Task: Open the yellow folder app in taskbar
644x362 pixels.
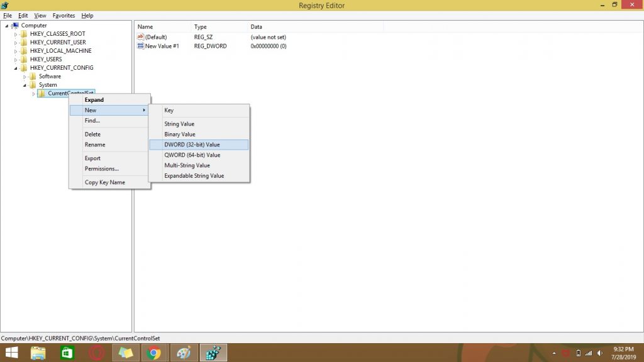Action: [x=125, y=353]
